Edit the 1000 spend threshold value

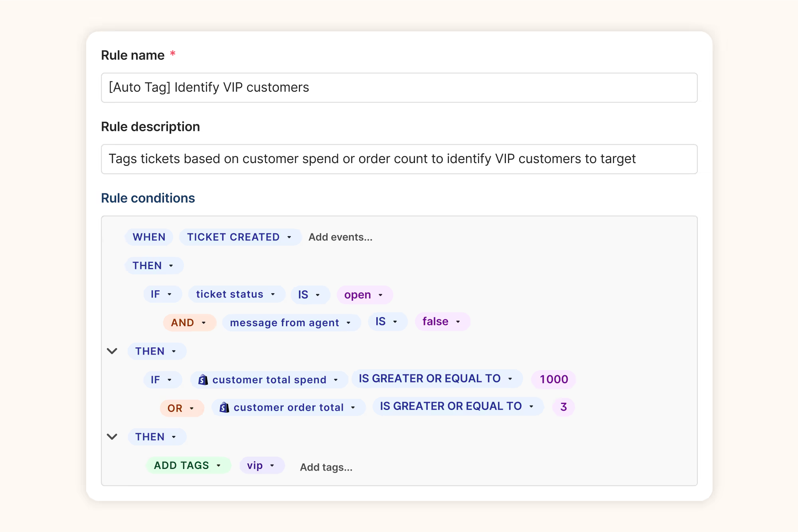553,379
